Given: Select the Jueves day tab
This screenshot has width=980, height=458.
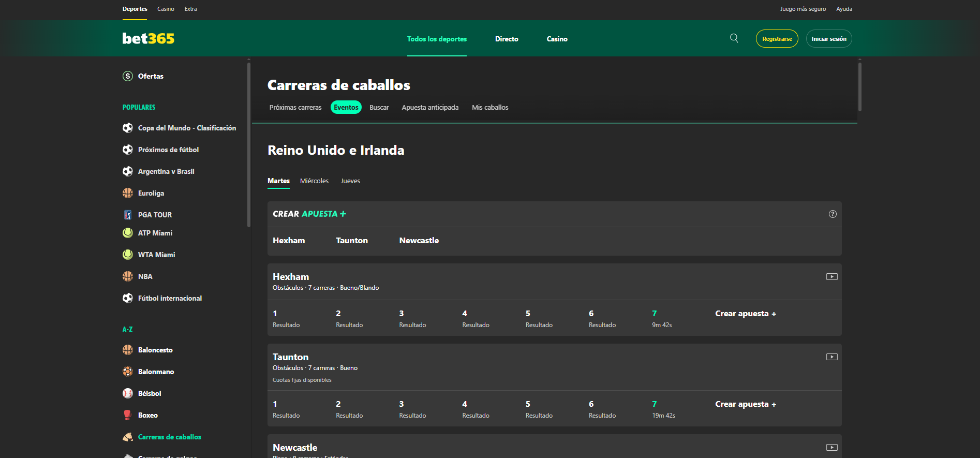Looking at the screenshot, I should coord(350,181).
